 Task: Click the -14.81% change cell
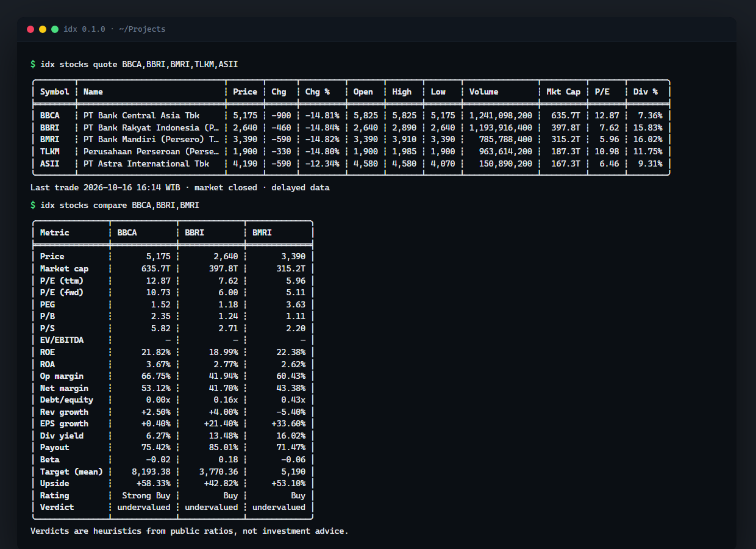(x=323, y=115)
